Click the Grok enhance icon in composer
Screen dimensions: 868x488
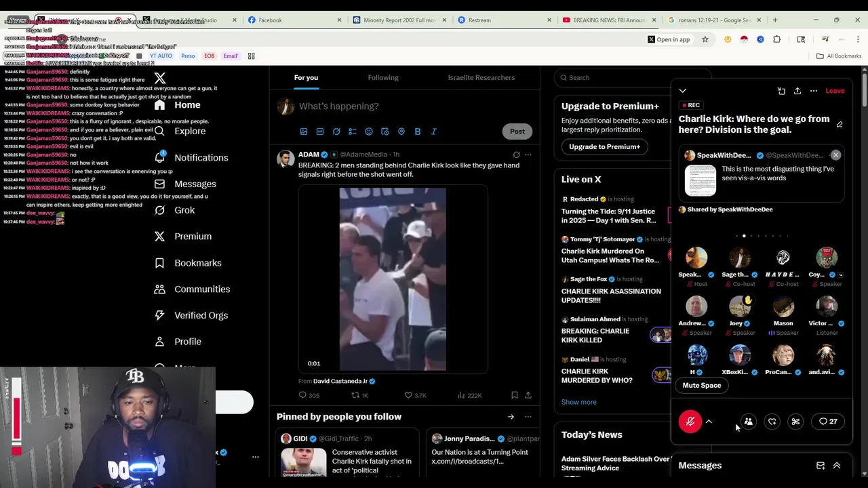[336, 131]
